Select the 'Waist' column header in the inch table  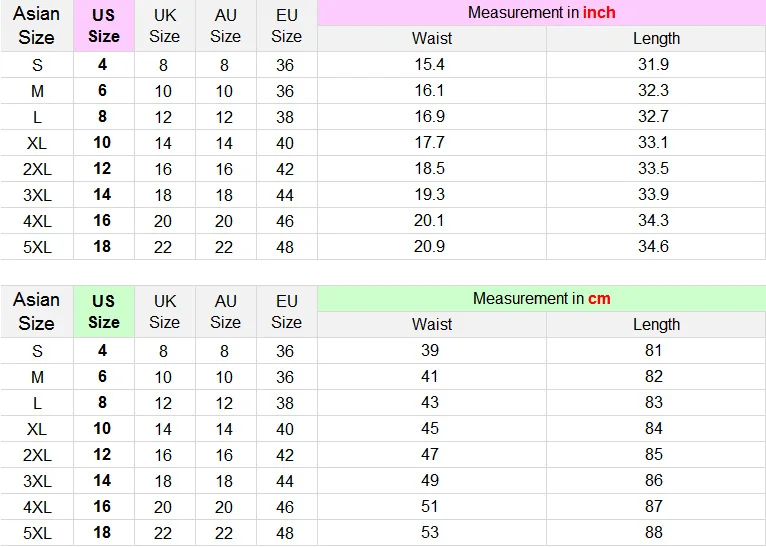tap(431, 39)
